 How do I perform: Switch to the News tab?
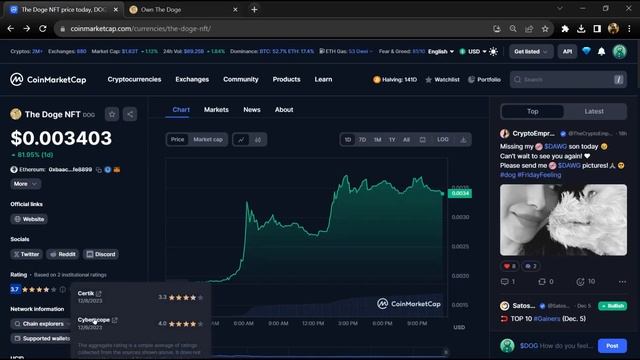252,110
